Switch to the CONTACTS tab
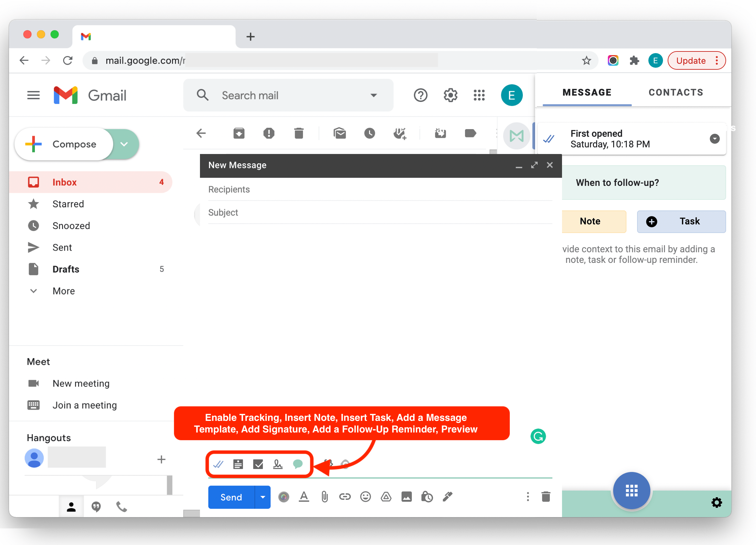 pos(676,92)
